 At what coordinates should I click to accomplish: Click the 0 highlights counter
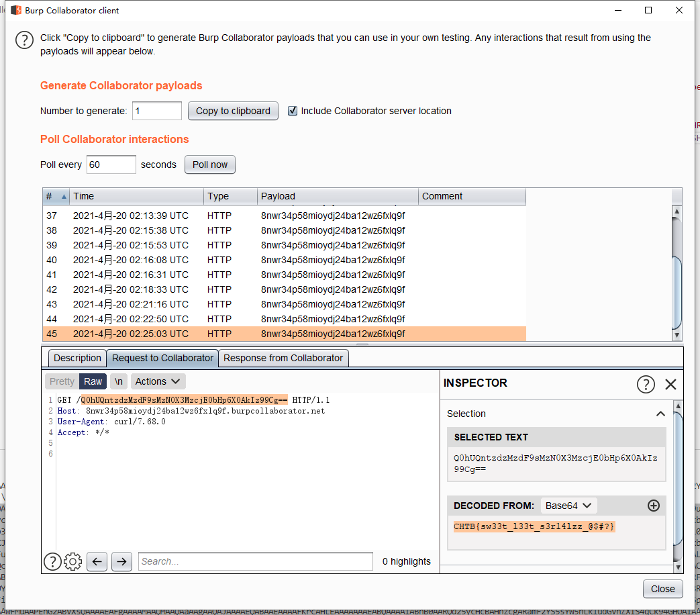click(406, 561)
